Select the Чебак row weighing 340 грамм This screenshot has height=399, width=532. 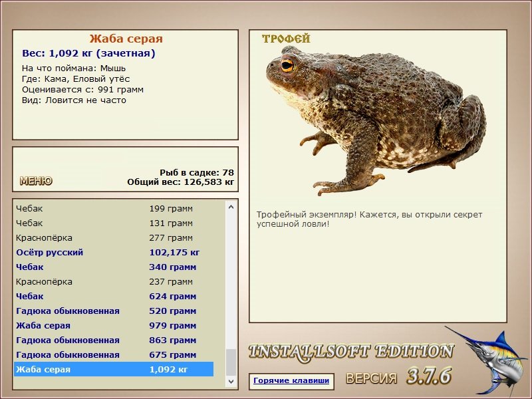tap(114, 267)
